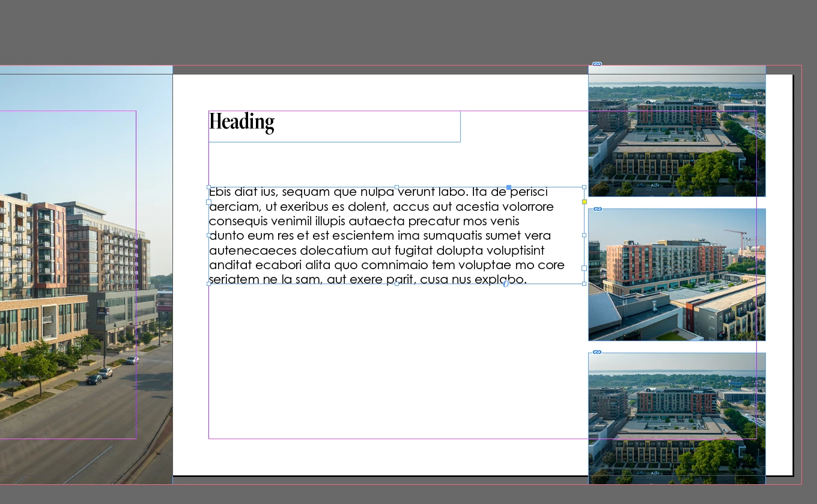Click the text frame in port on left edge
Viewport: 817px width, 504px height.
click(x=209, y=202)
